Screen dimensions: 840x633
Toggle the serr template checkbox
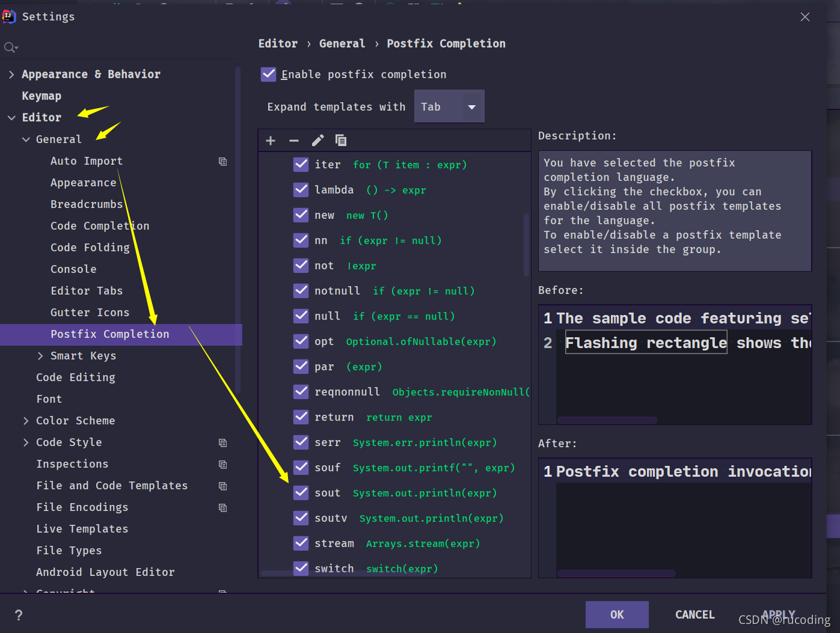[301, 442]
